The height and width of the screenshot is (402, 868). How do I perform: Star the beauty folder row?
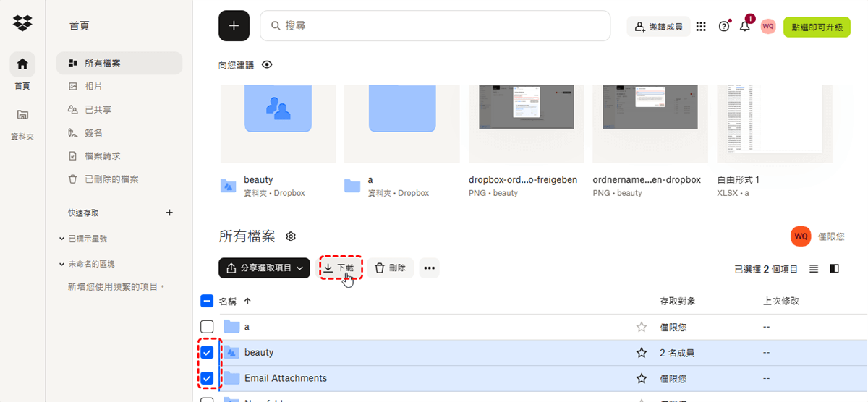pyautogui.click(x=641, y=353)
